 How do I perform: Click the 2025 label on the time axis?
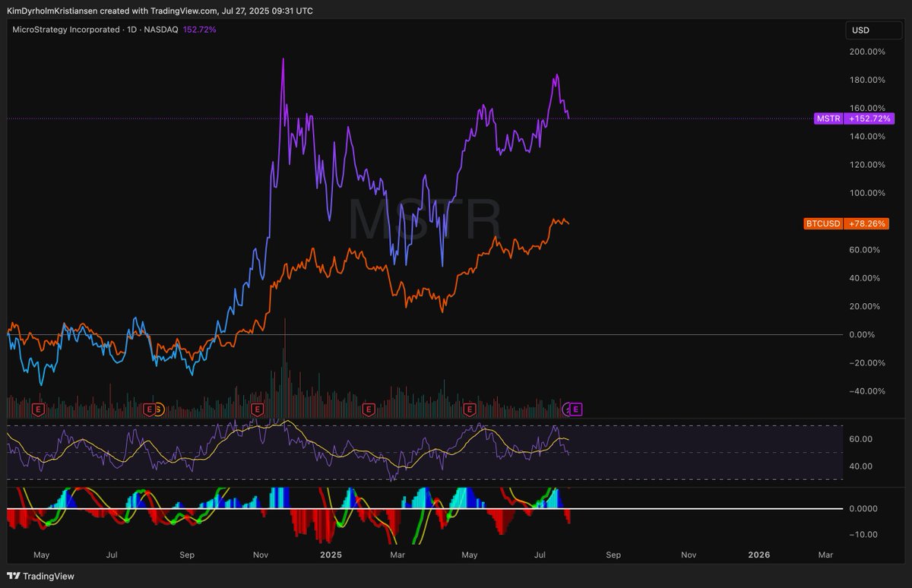click(331, 555)
